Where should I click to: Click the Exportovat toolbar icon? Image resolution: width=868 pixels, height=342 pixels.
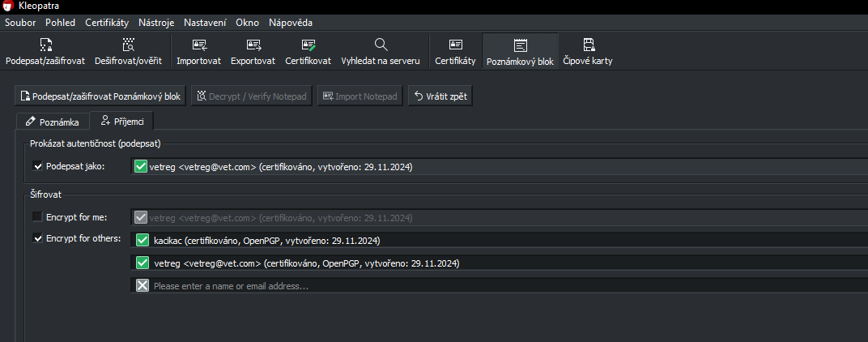click(x=253, y=52)
